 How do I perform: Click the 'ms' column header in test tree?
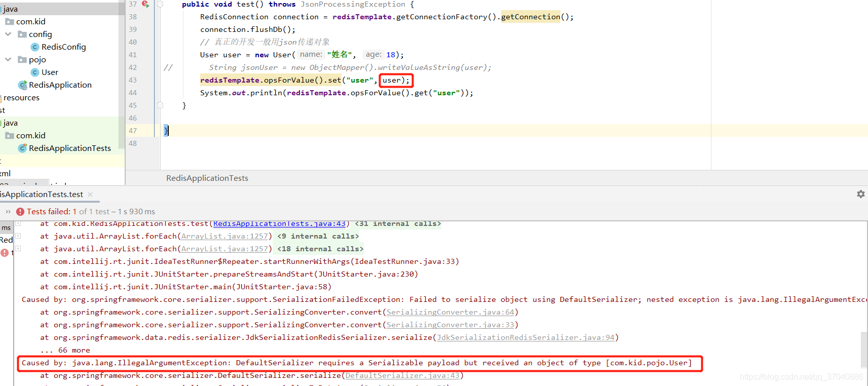[6, 228]
